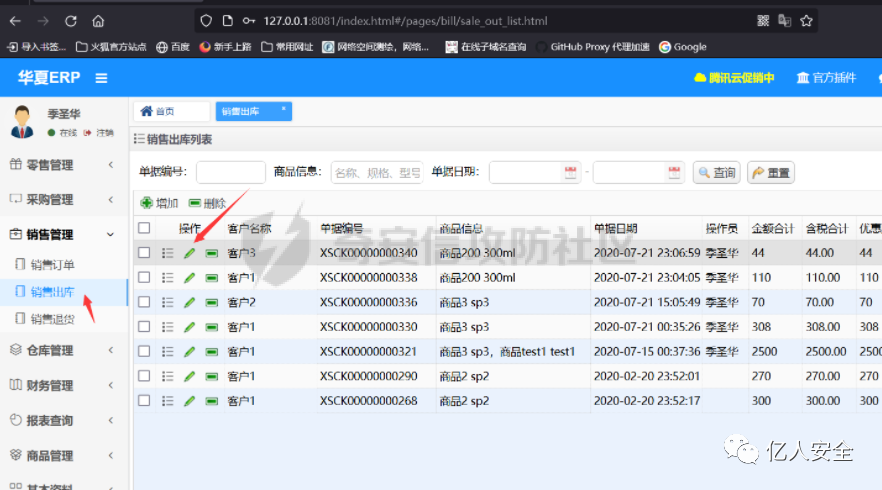View details list icon for XSCK00000000268
882x490 pixels.
tap(168, 401)
